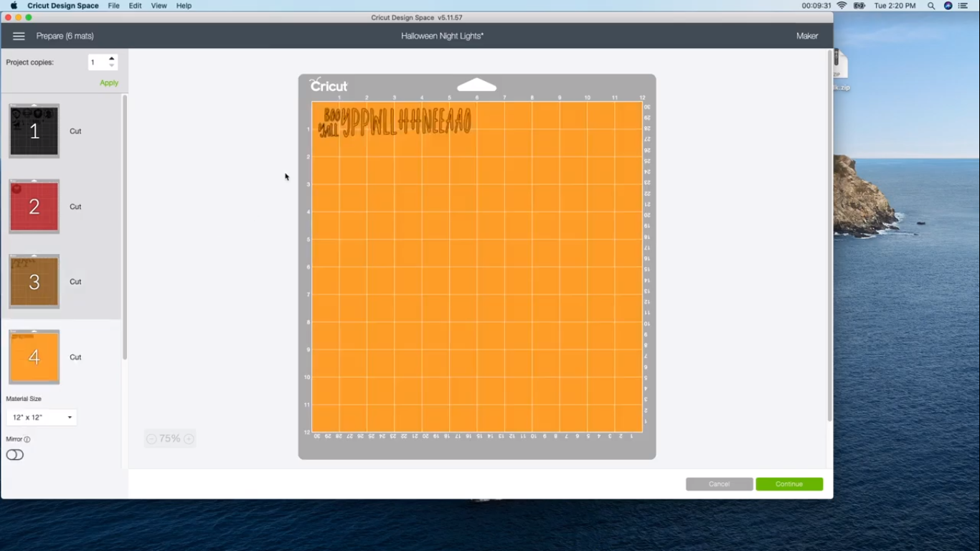The height and width of the screenshot is (551, 980).
Task: Open the navigation hamburger menu
Action: coord(19,36)
